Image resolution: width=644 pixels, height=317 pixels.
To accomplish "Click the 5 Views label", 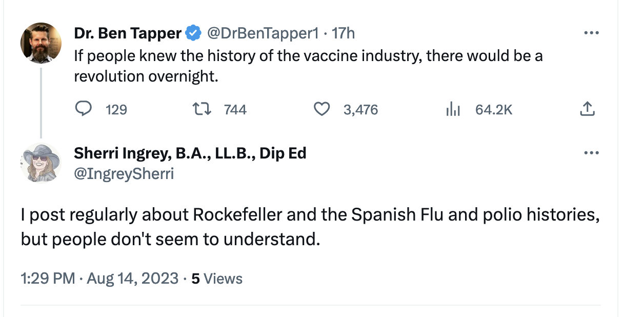I will pos(217,279).
